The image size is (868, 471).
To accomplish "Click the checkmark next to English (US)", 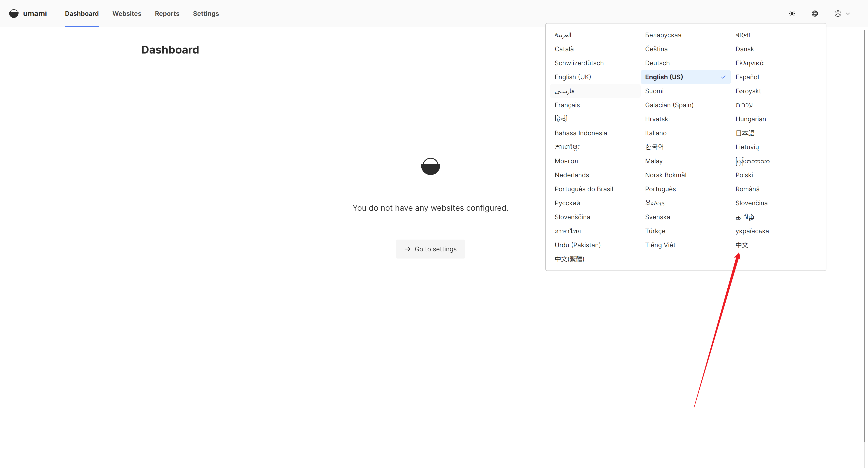I will pyautogui.click(x=723, y=77).
